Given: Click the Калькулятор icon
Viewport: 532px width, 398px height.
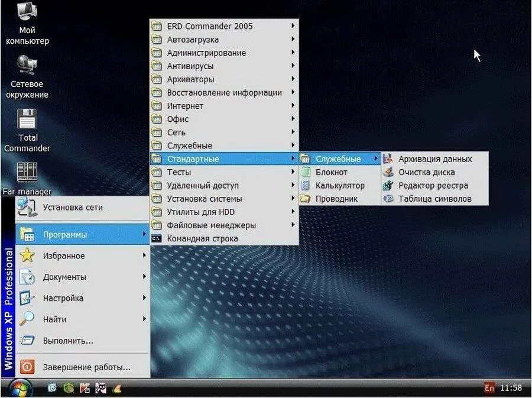Looking at the screenshot, I should tap(306, 185).
